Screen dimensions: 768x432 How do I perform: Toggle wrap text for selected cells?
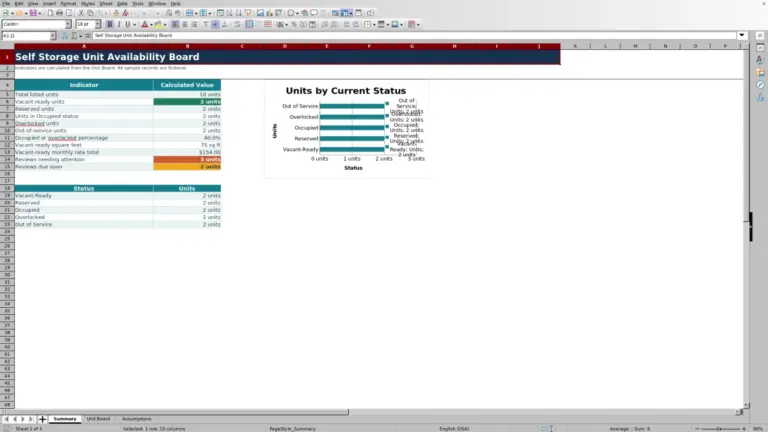(237, 24)
